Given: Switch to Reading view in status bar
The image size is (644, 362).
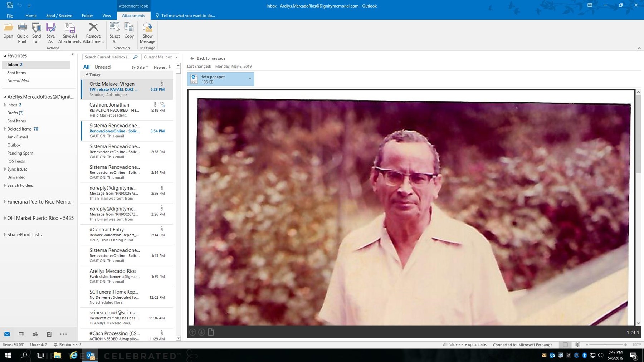Looking at the screenshot, I should point(577,345).
